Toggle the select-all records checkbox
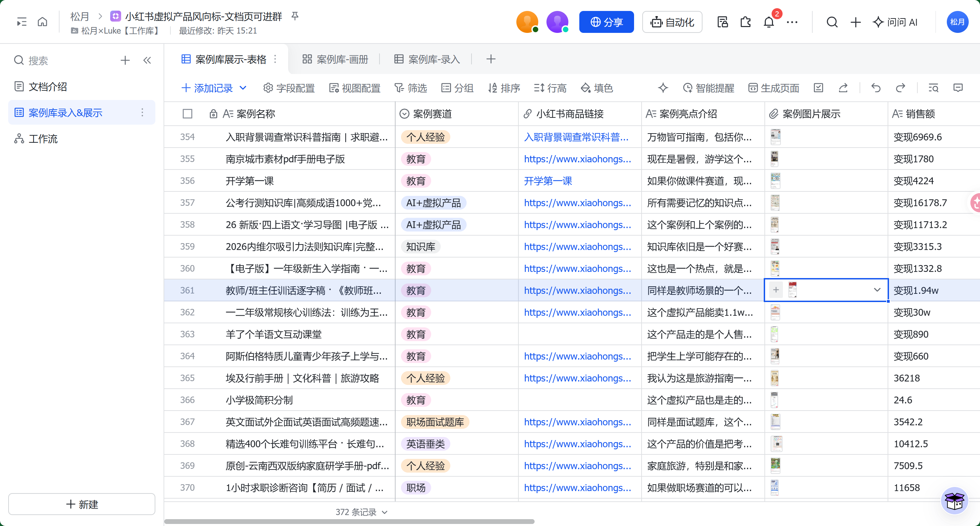The height and width of the screenshot is (526, 980). tap(187, 114)
